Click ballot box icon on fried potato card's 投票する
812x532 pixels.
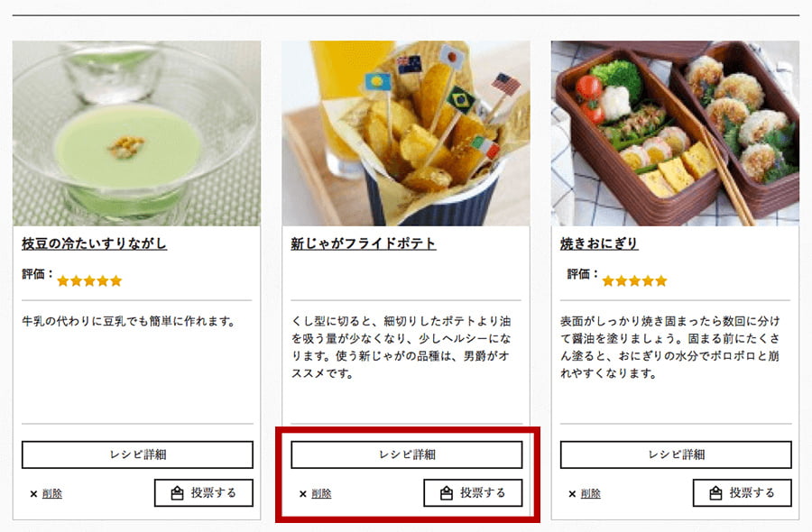click(x=447, y=492)
